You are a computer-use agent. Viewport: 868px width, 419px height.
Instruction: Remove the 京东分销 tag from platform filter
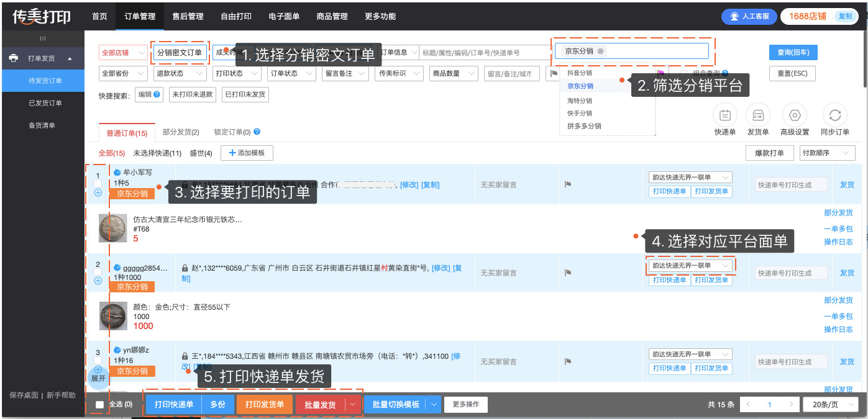[x=600, y=52]
